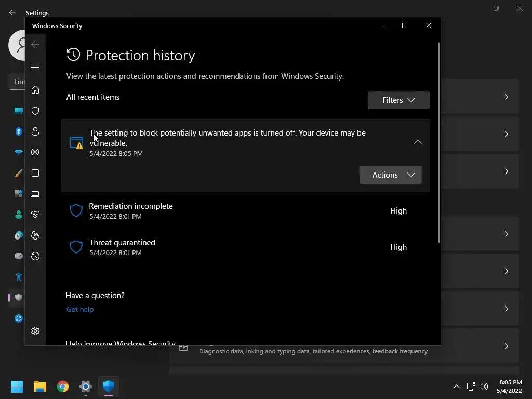
Task: Open Firewall & network protection icon
Action: pyautogui.click(x=35, y=152)
